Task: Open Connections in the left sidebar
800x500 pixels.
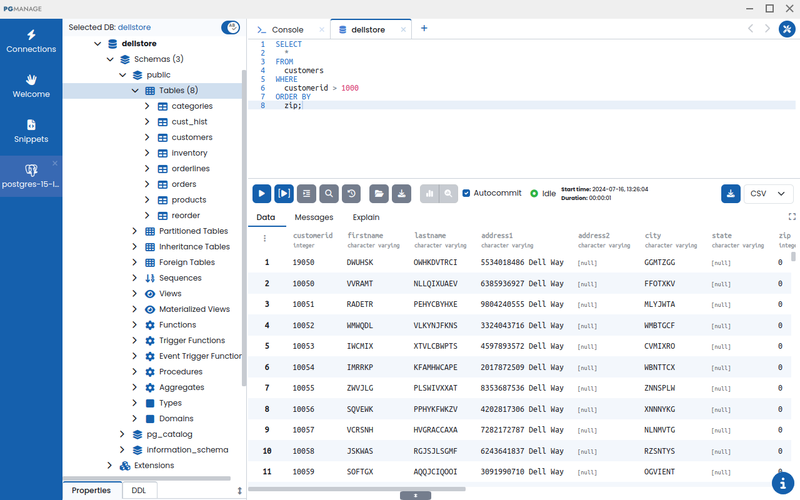Action: click(31, 39)
